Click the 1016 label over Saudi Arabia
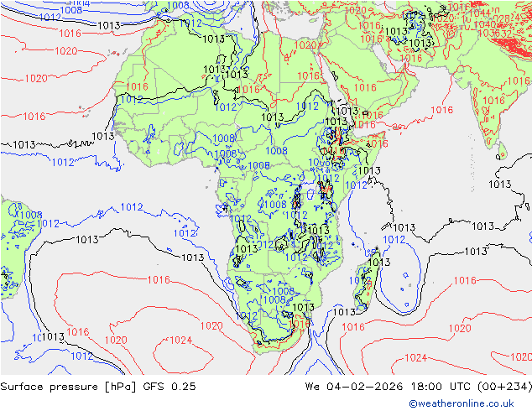Viewport: 532px width, 411px height. coord(365,88)
